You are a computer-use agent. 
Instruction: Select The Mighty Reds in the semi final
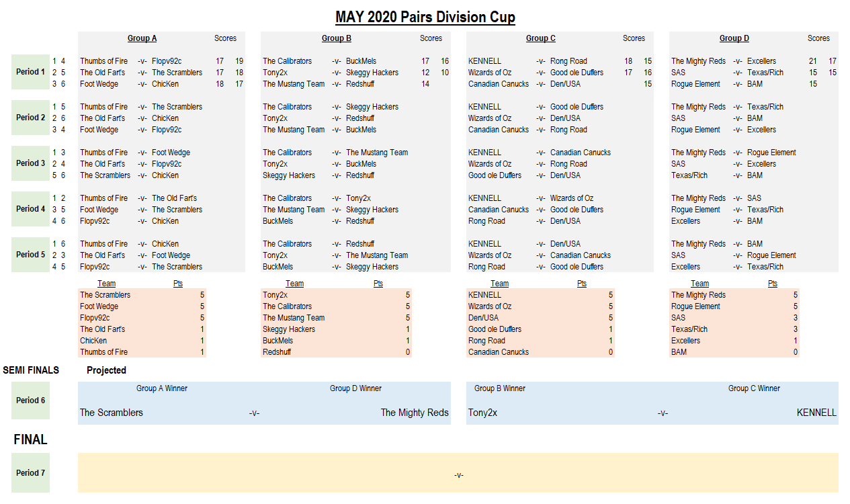pyautogui.click(x=414, y=413)
